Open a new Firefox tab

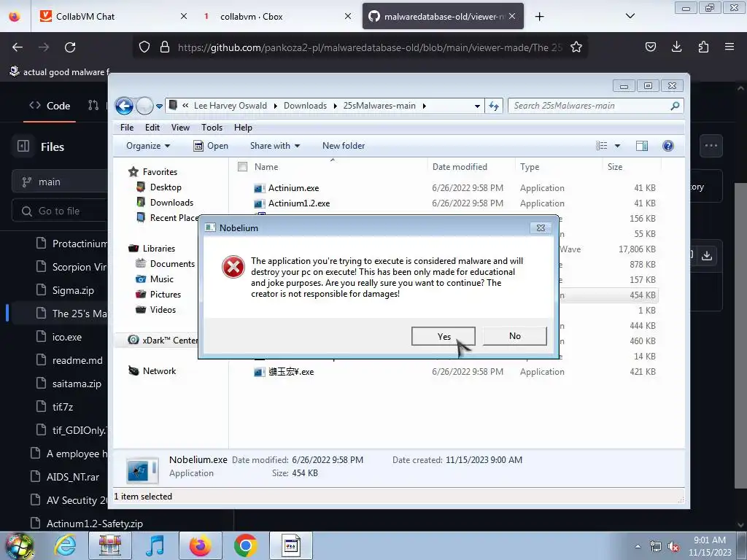pyautogui.click(x=539, y=17)
